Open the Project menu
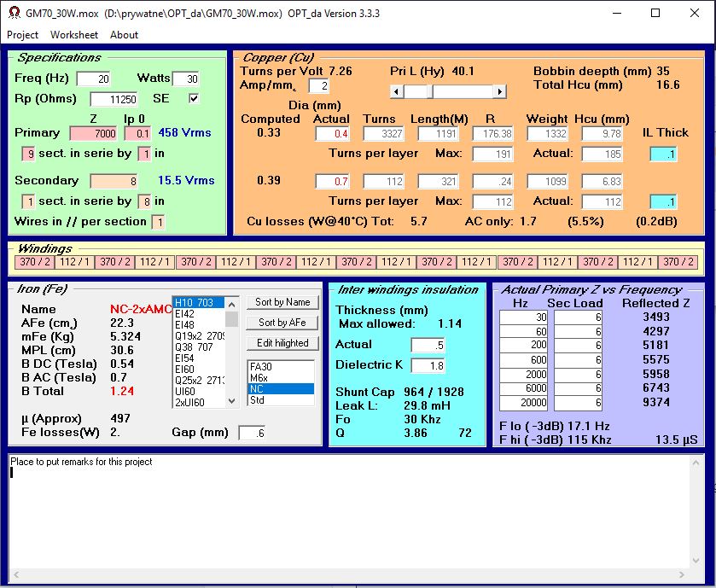 pyautogui.click(x=22, y=35)
